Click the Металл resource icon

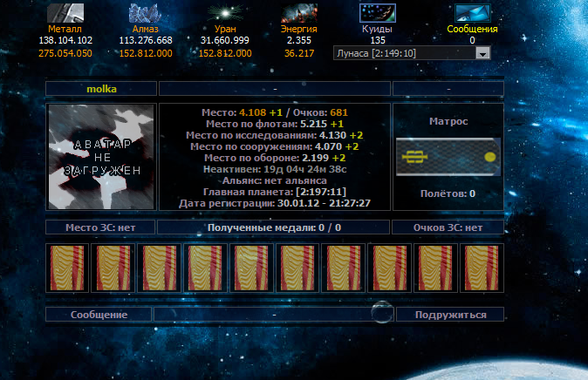[66, 12]
